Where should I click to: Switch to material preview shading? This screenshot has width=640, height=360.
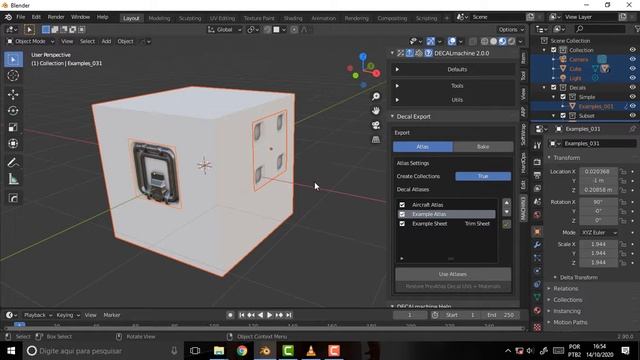[x=502, y=41]
